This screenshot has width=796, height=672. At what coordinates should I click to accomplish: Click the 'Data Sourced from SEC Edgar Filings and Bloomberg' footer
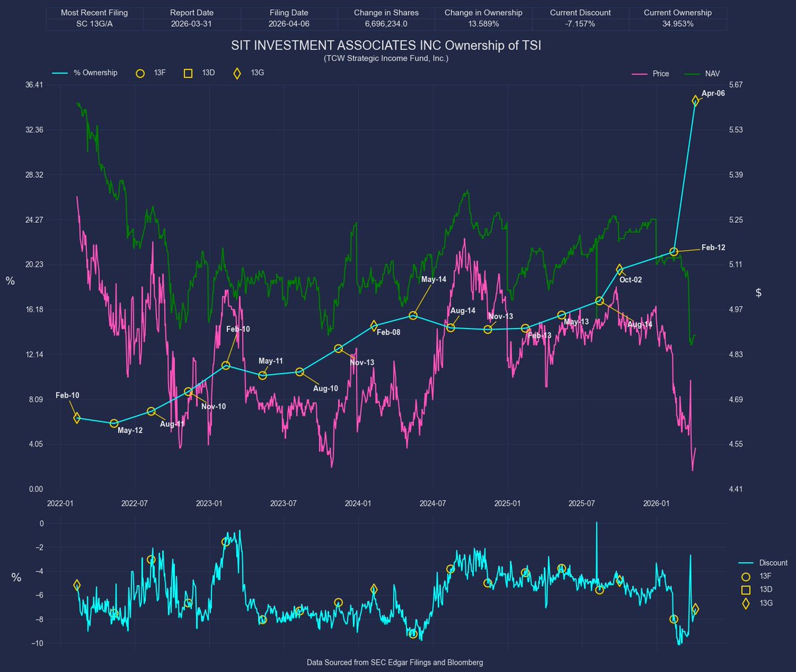coord(395,663)
